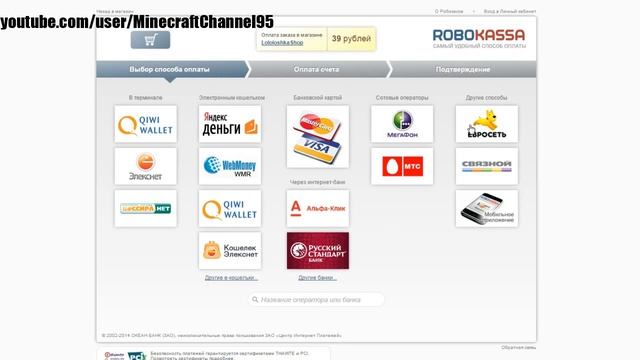Select the Мобильное приложение tile

click(487, 208)
